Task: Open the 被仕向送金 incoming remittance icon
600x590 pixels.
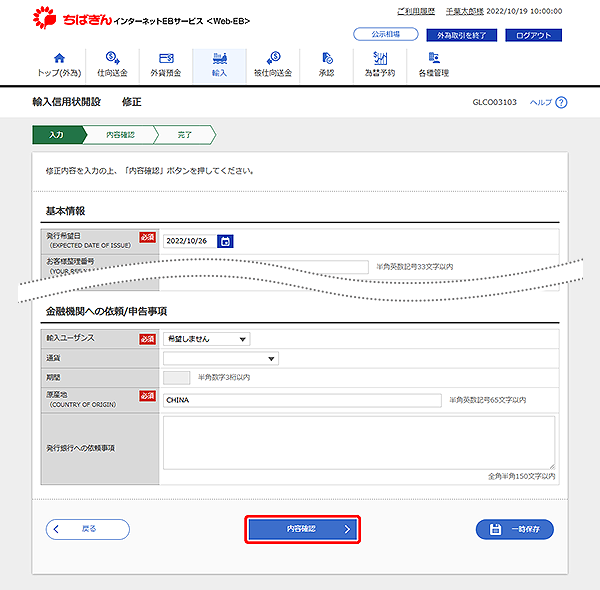Action: pyautogui.click(x=273, y=58)
